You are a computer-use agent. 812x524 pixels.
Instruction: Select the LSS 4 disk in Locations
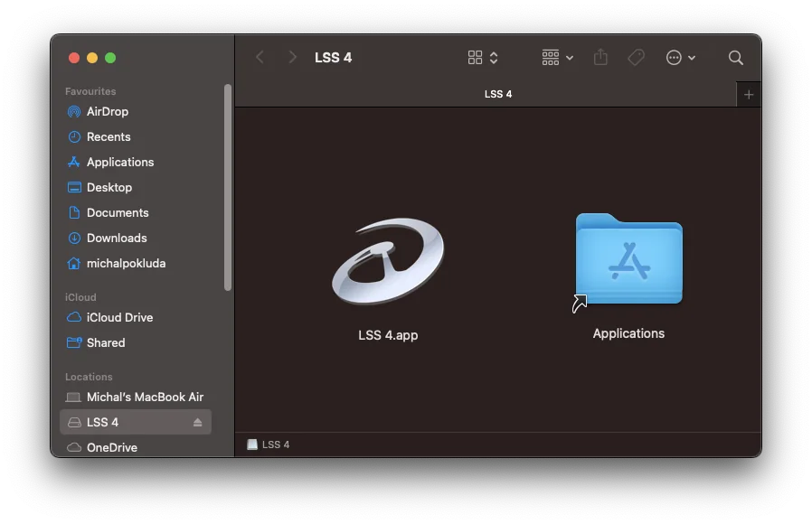coord(136,423)
